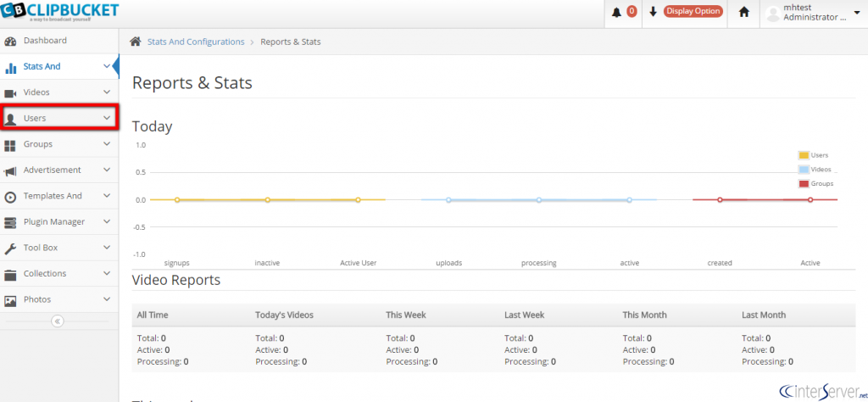Viewport: 868px width, 402px height.
Task: Toggle the Videos legend blue swatch
Action: (804, 170)
